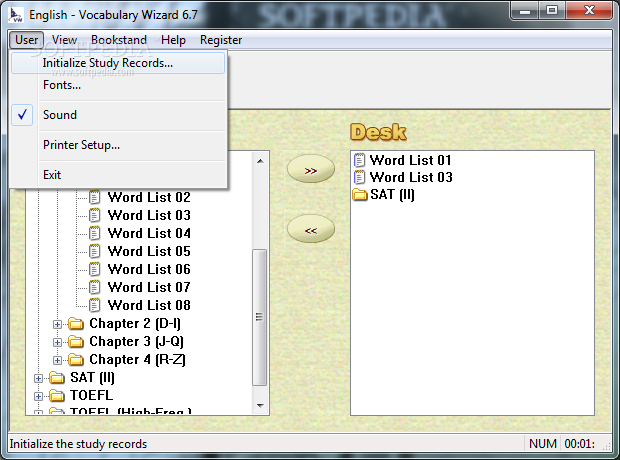
Task: Select SAT (II) text on Desk
Action: point(392,195)
